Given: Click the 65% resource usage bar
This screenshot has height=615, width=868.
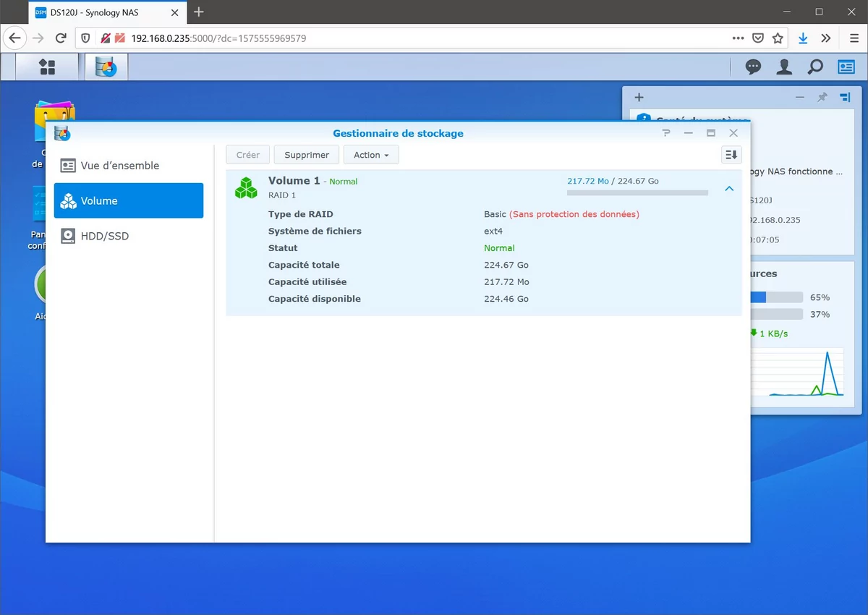Looking at the screenshot, I should 777,297.
